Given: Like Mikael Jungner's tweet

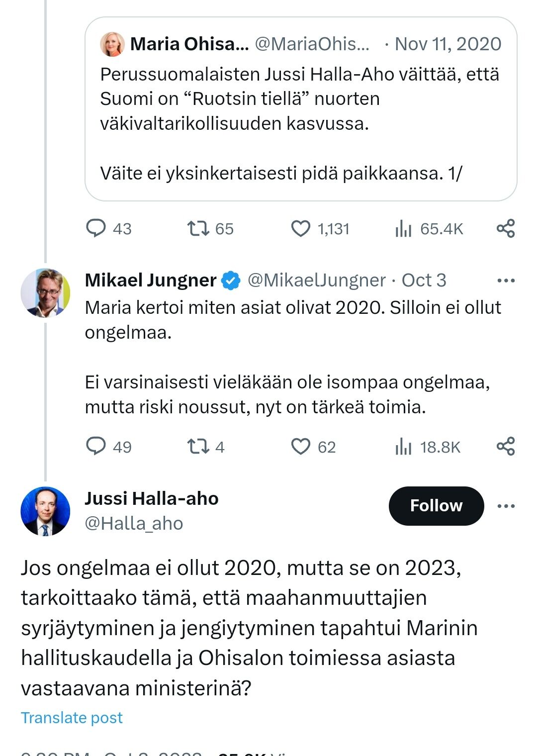Looking at the screenshot, I should 300,446.
